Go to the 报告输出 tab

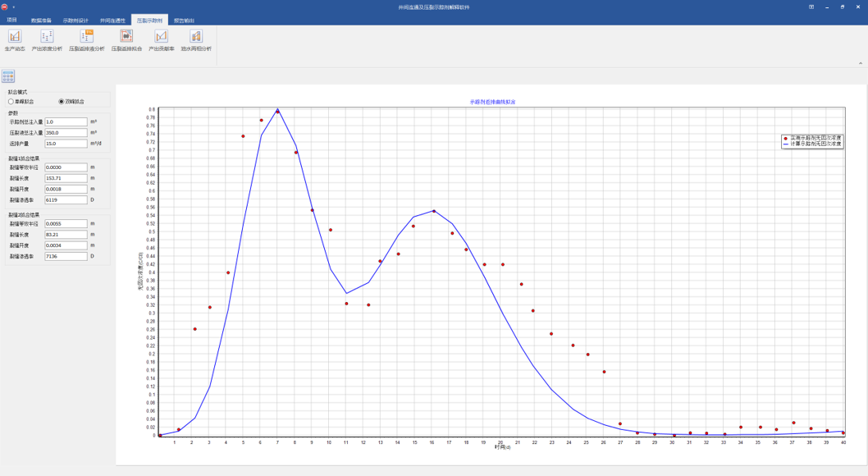[184, 20]
